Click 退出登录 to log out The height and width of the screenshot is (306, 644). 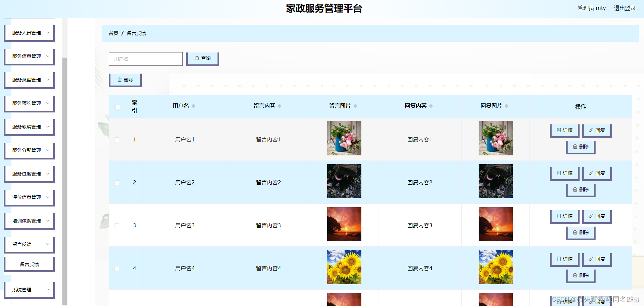point(625,8)
